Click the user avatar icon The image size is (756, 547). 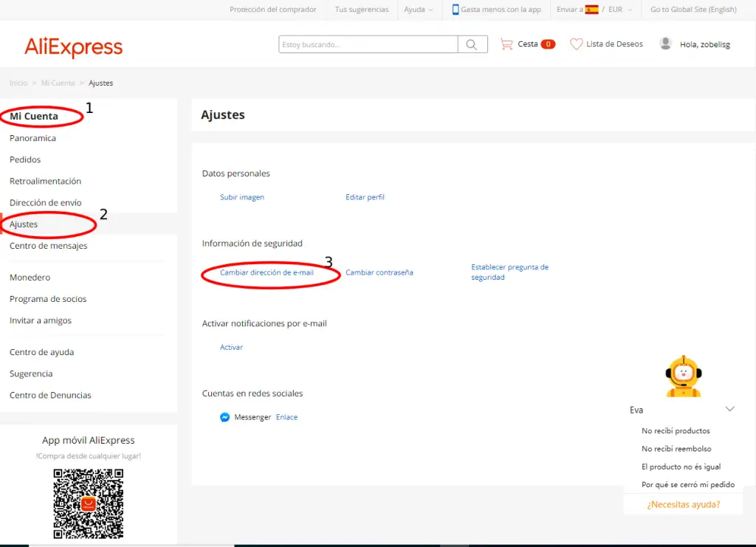(x=665, y=44)
